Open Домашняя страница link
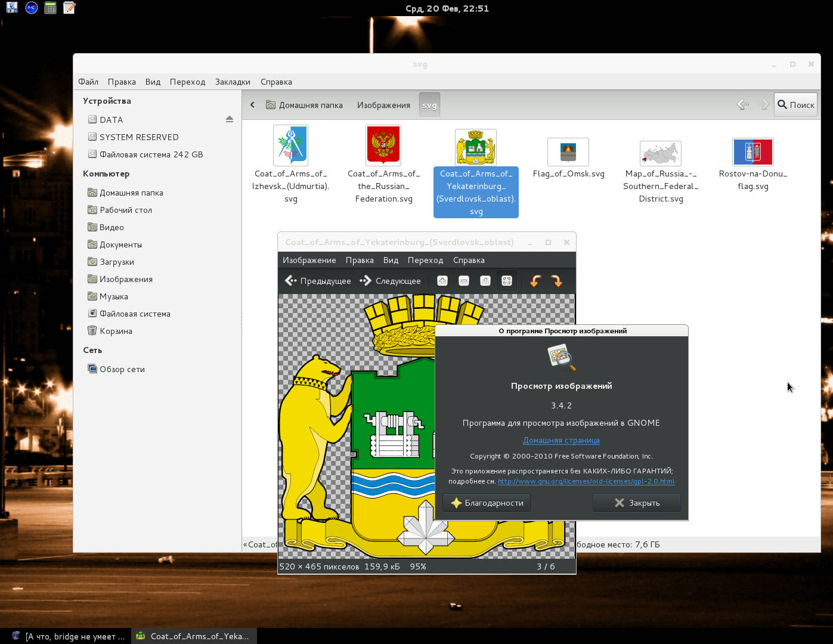The width and height of the screenshot is (833, 644). tap(561, 440)
